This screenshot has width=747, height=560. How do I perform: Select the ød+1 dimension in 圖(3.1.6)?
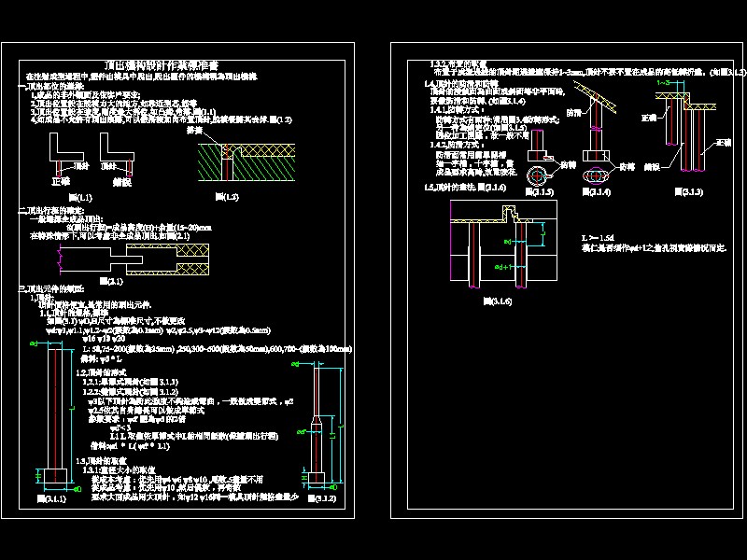503,267
